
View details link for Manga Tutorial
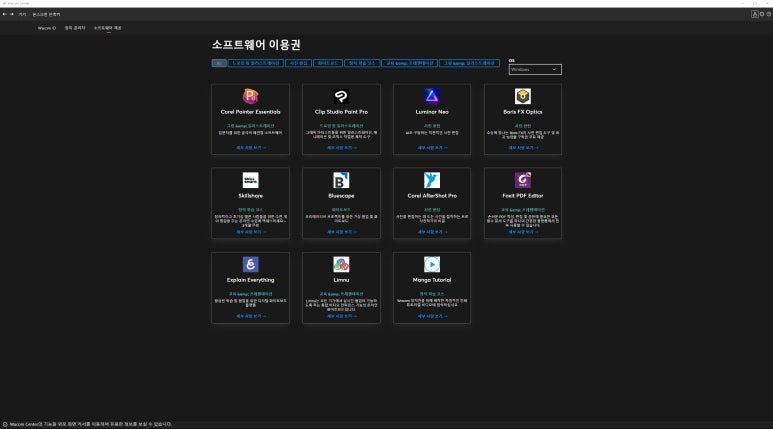432,316
